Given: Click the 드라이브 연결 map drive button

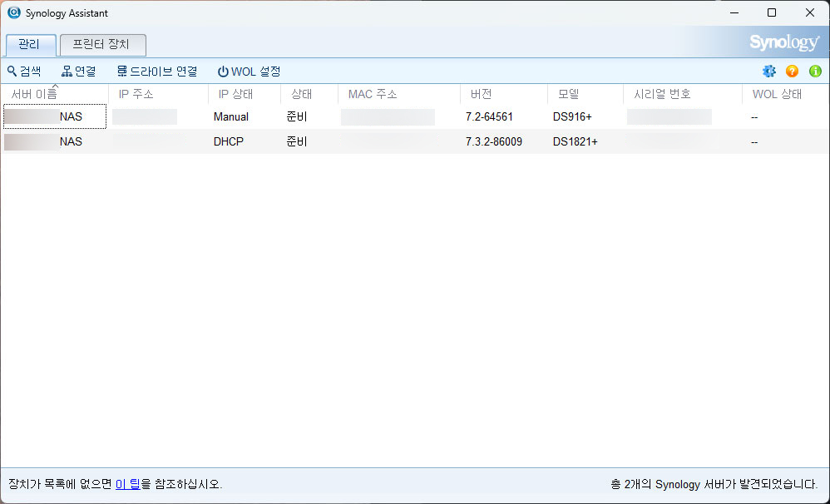Looking at the screenshot, I should tap(157, 71).
